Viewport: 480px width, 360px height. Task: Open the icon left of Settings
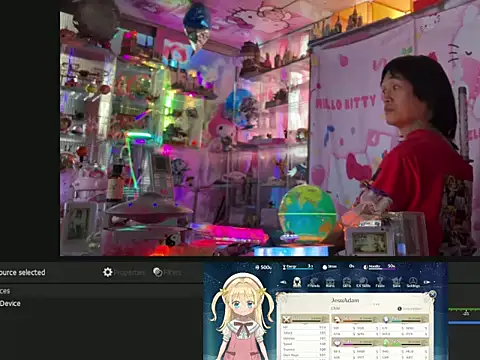click(x=396, y=282)
